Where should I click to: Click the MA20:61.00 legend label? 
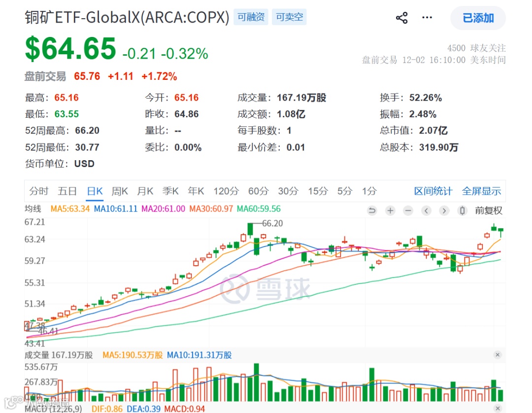pos(163,208)
